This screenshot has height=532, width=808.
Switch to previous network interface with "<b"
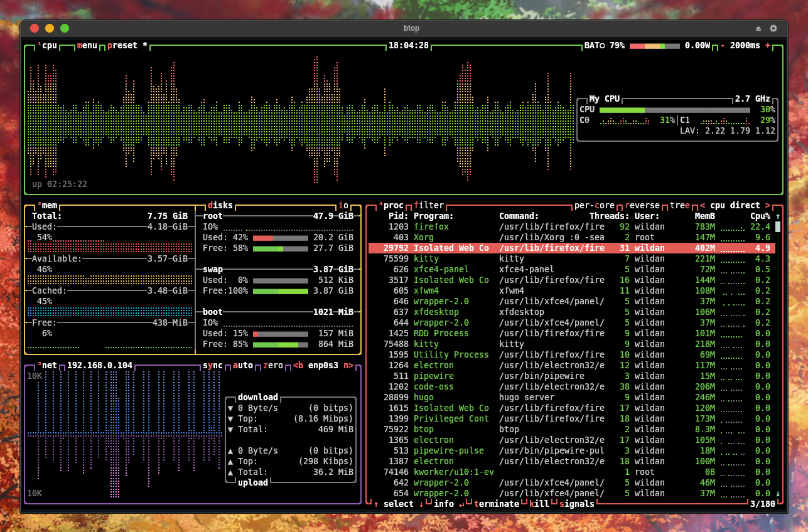pos(298,365)
